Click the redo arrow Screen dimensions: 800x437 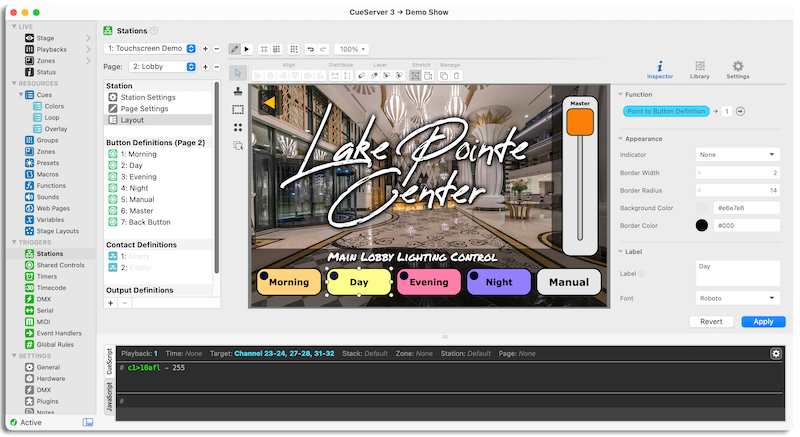323,49
